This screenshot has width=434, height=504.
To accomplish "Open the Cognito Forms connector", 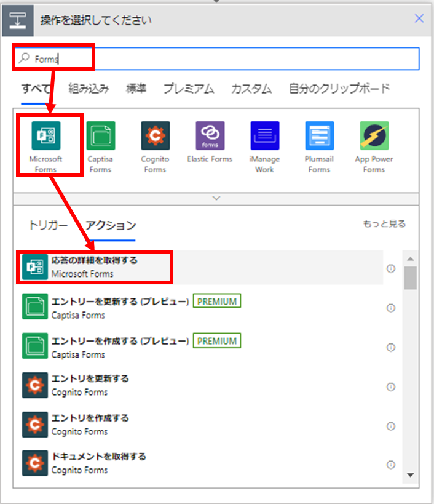I will 156,135.
